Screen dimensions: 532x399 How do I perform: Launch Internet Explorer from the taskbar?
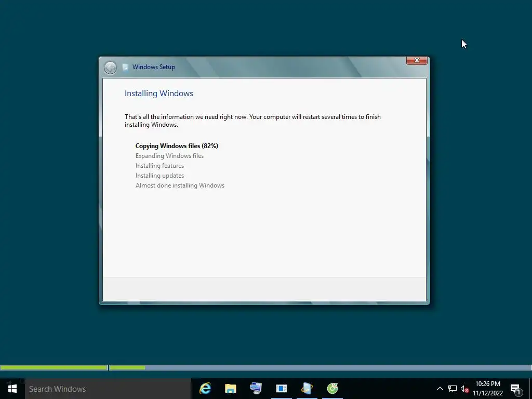pos(205,389)
